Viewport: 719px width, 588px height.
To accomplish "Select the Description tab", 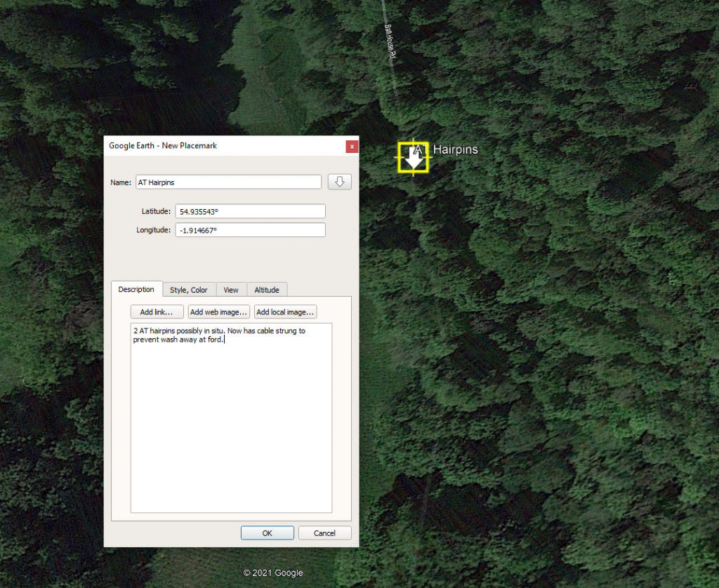I will (x=136, y=290).
